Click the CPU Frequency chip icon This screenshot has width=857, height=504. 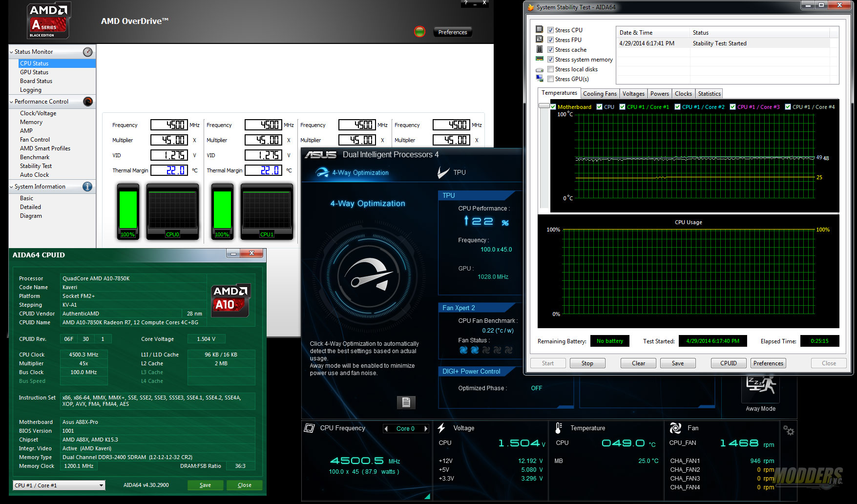pos(309,428)
